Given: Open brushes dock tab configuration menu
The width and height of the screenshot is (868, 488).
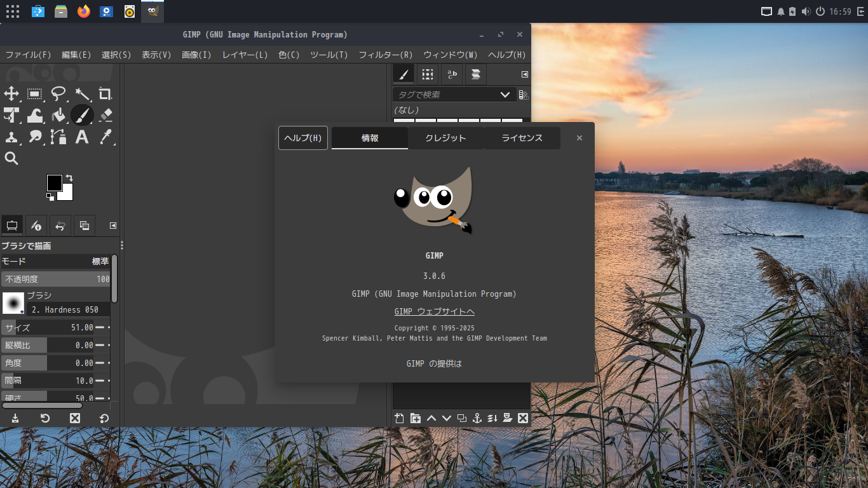Looking at the screenshot, I should pyautogui.click(x=525, y=74).
